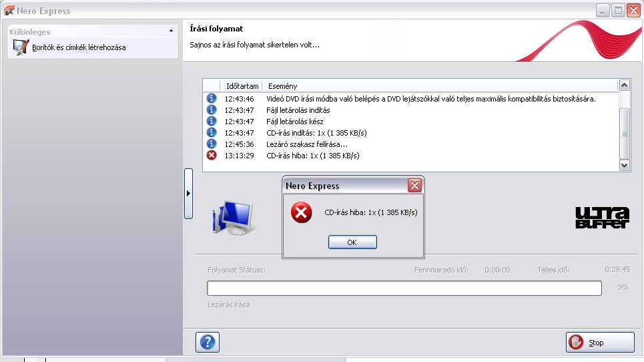Click the stop hand icon

[x=576, y=342]
